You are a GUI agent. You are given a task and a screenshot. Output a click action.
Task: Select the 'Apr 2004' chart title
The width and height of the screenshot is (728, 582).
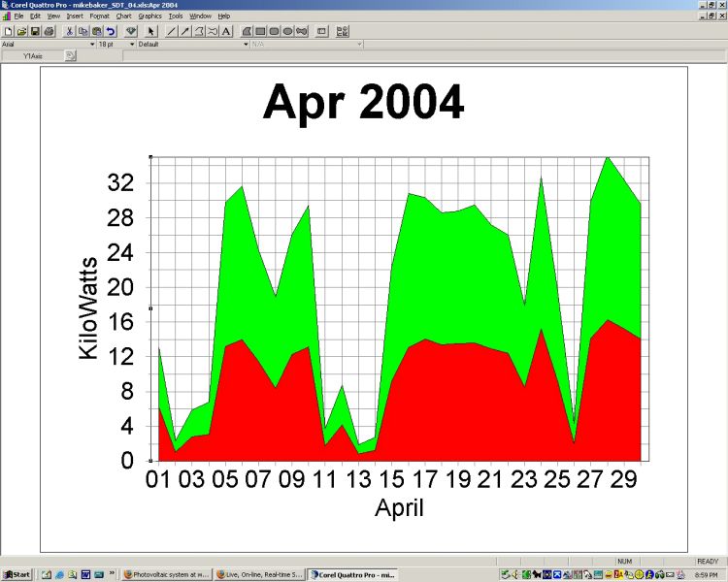363,103
